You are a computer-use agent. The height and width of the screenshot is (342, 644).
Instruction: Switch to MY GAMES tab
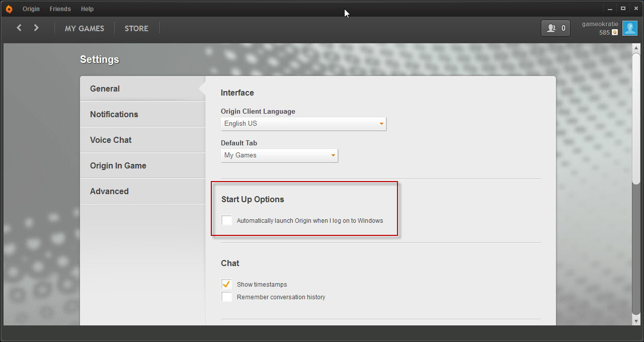pyautogui.click(x=85, y=28)
